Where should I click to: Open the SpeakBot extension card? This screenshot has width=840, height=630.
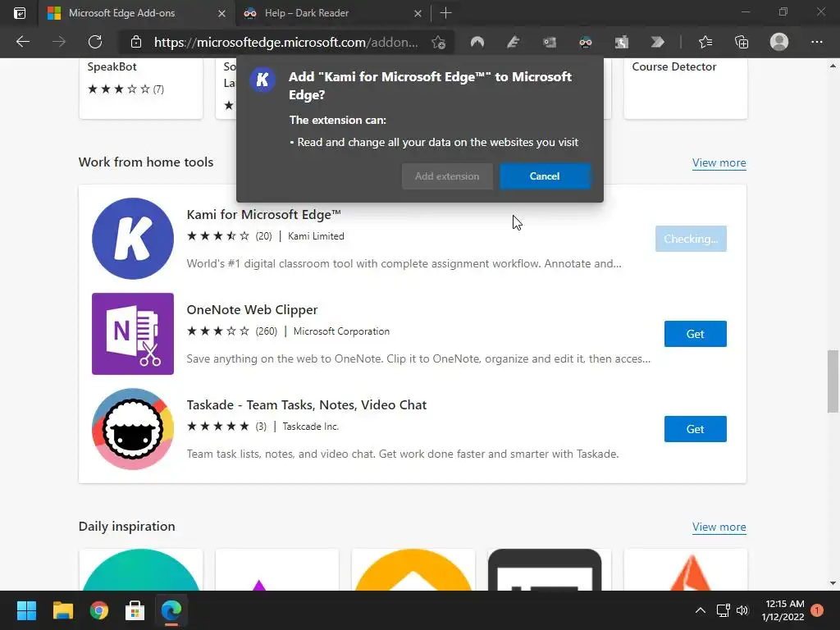pyautogui.click(x=141, y=88)
